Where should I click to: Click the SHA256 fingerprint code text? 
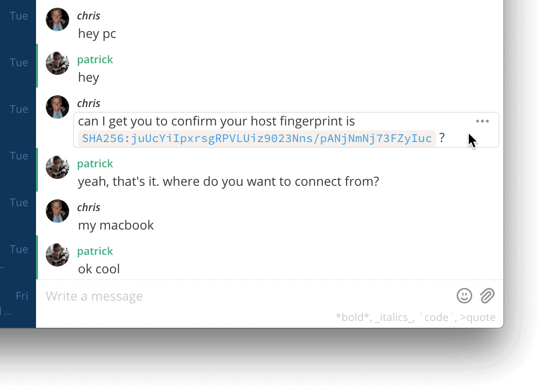[x=257, y=138]
